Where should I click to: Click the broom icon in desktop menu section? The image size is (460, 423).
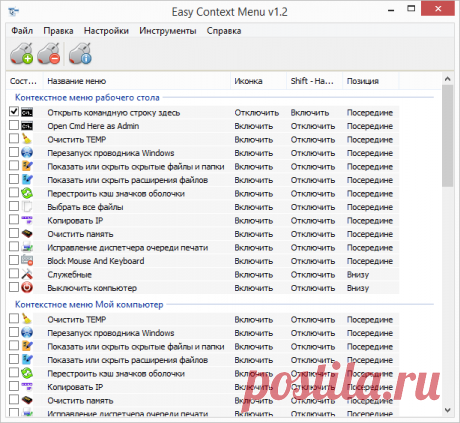[x=27, y=139]
